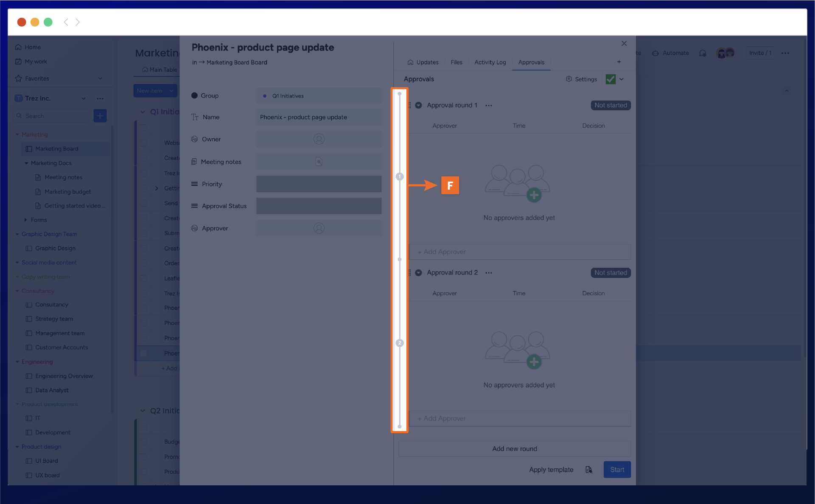Screen dimensions: 815x504
Task: Click the Meeting notes document icon
Action: pos(319,162)
